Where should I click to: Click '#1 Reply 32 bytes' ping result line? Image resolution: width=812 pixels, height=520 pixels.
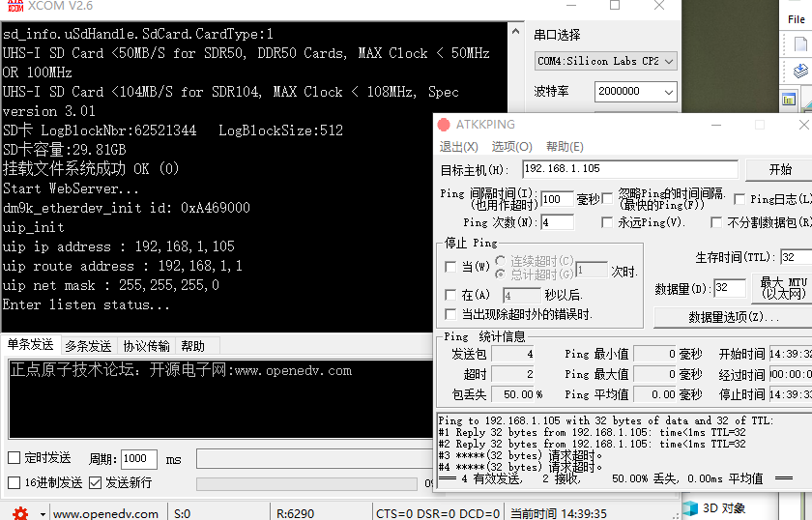592,432
